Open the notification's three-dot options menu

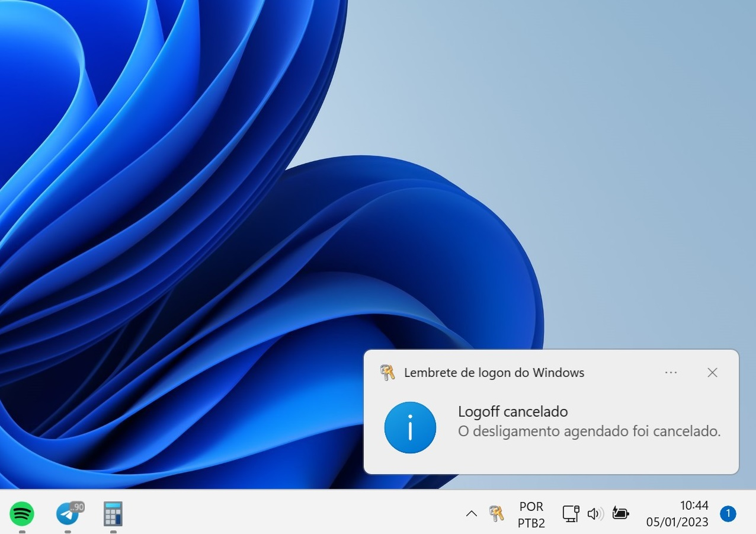pos(671,373)
